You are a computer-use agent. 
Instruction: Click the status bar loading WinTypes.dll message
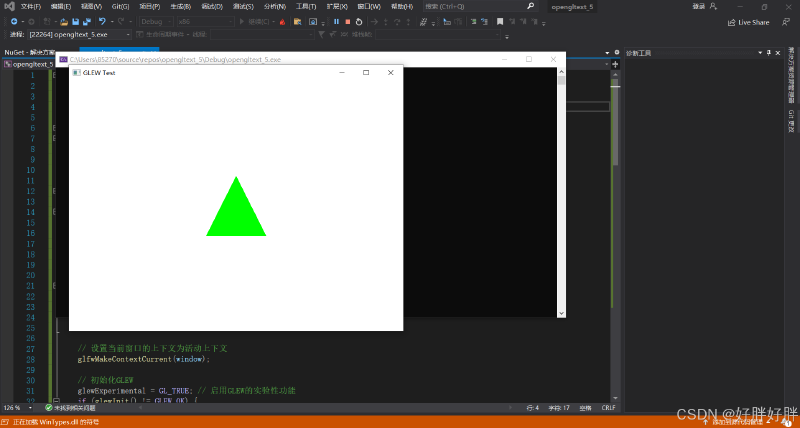click(56, 422)
